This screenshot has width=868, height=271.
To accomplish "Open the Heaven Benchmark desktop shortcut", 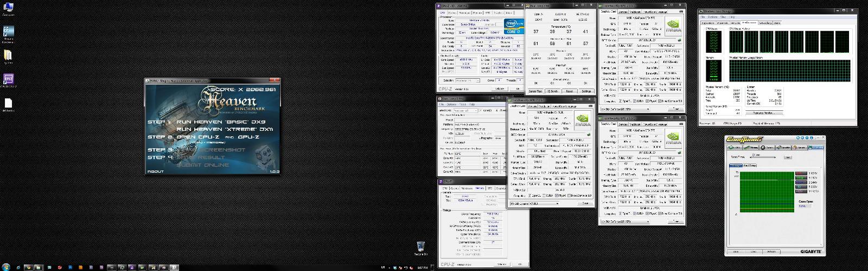I will click(8, 34).
